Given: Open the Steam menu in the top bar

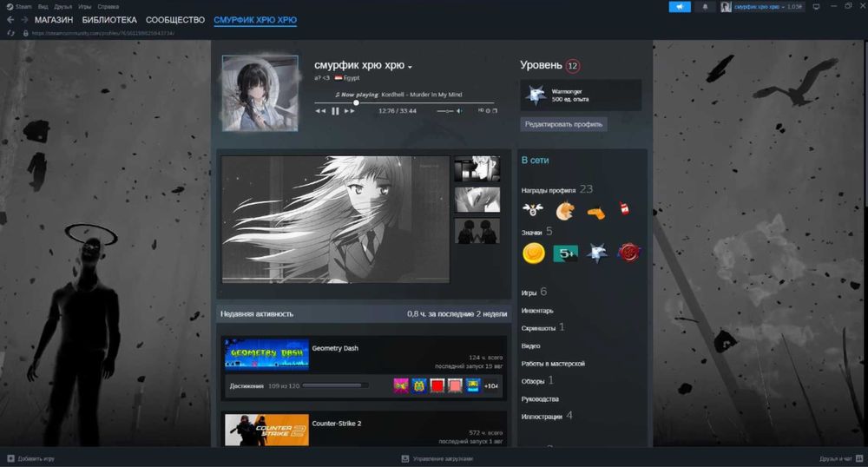Looking at the screenshot, I should pyautogui.click(x=19, y=7).
